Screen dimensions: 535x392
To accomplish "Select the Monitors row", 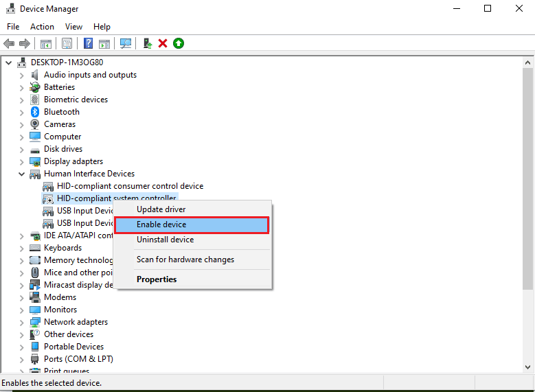I will click(60, 310).
